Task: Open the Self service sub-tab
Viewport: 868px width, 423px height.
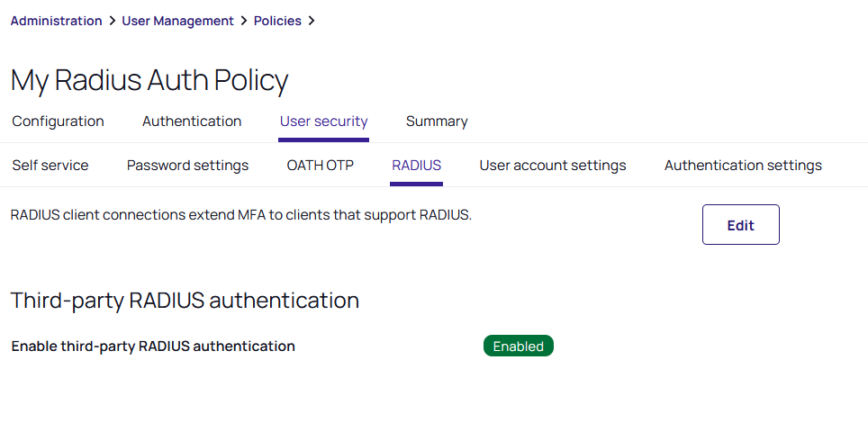Action: pyautogui.click(x=50, y=166)
